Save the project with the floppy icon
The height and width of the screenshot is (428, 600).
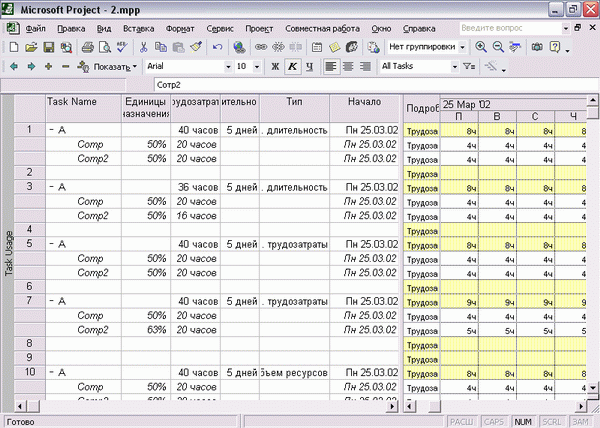pos(49,47)
